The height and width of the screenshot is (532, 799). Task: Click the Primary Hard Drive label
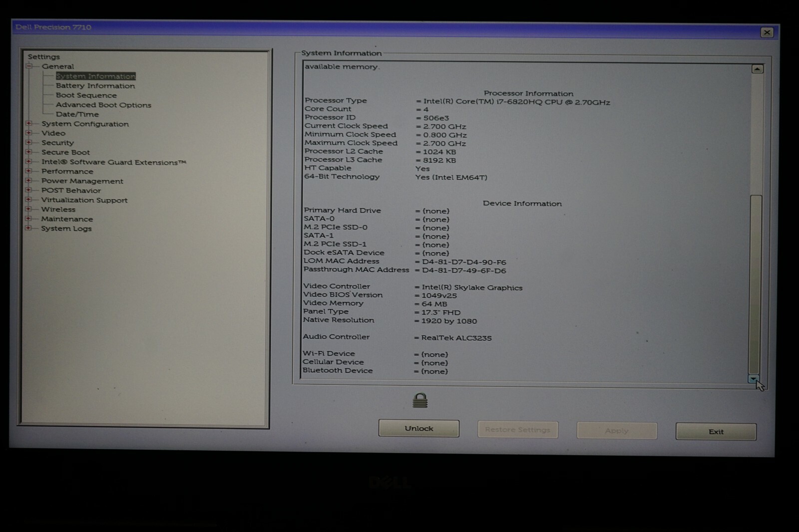[x=342, y=210]
